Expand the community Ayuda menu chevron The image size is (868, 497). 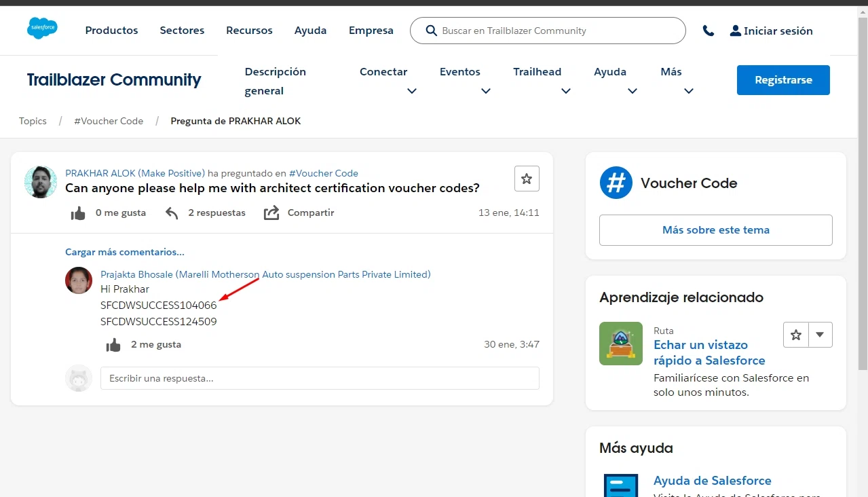point(633,91)
